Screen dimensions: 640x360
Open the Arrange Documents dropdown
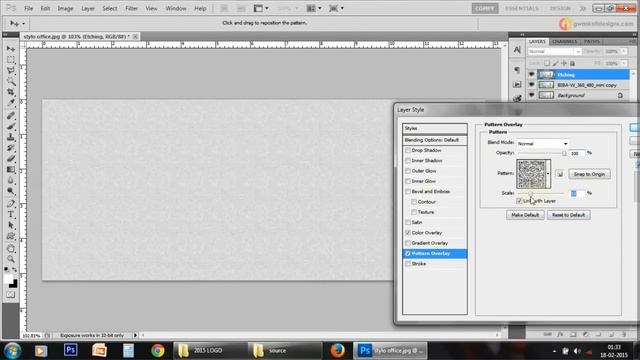(x=314, y=8)
